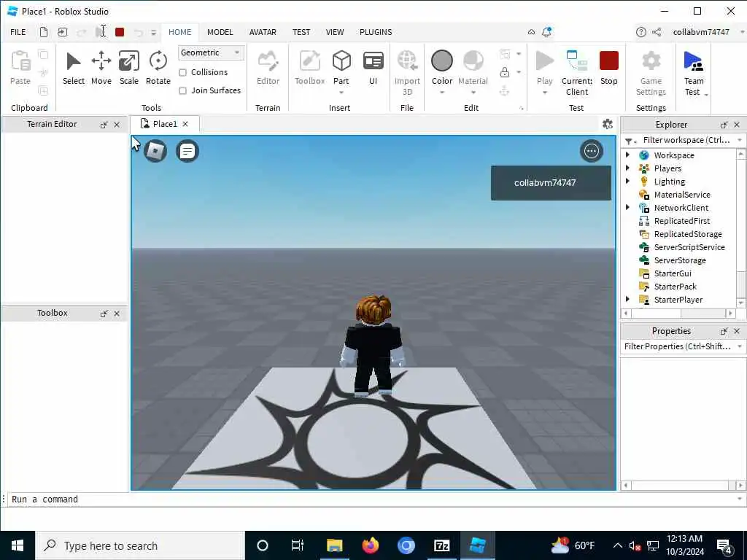Click the red stop icon in quick access bar
The width and height of the screenshot is (747, 560).
(x=120, y=32)
